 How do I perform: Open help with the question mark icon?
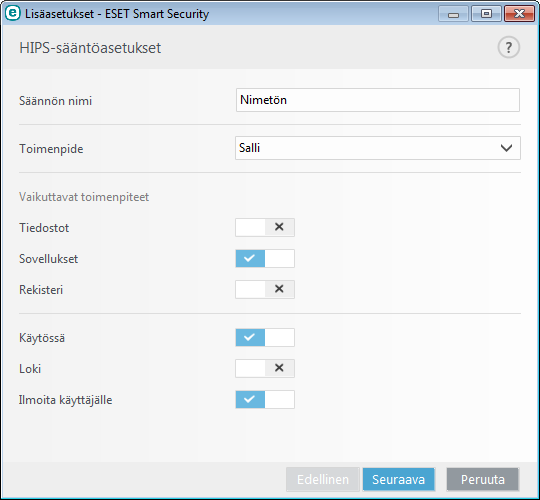[509, 47]
